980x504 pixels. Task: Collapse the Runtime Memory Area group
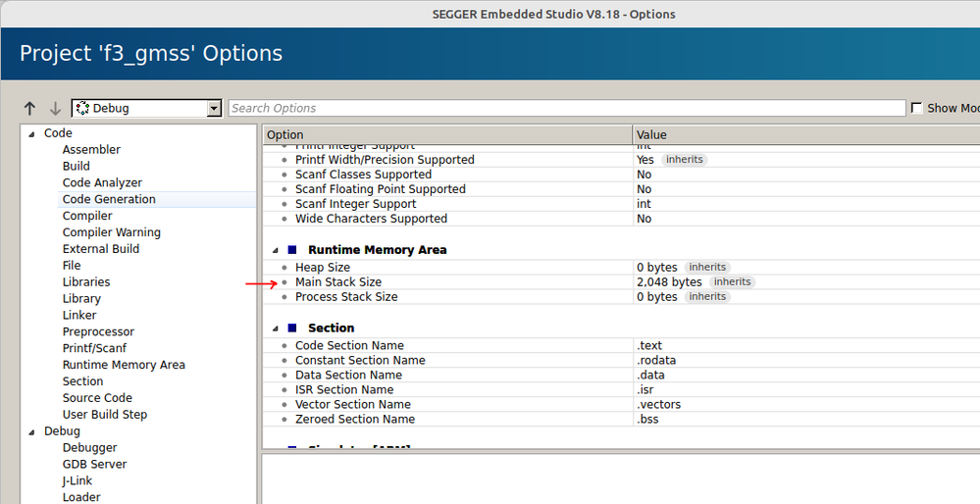275,250
